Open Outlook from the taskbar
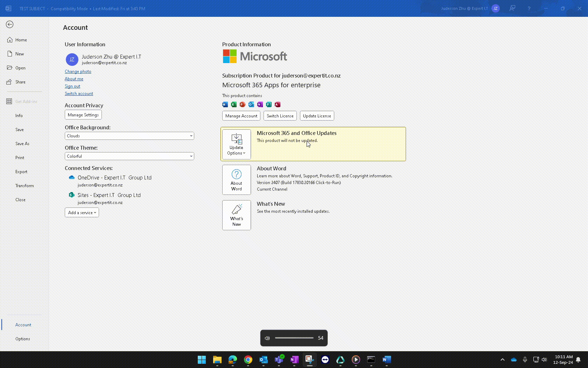The width and height of the screenshot is (588, 368). (264, 360)
